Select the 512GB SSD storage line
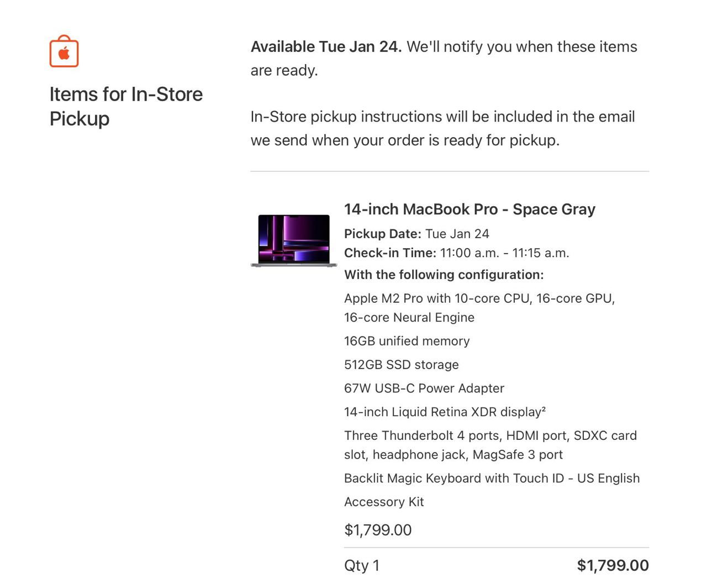Image resolution: width=707 pixels, height=588 pixels. coord(401,365)
